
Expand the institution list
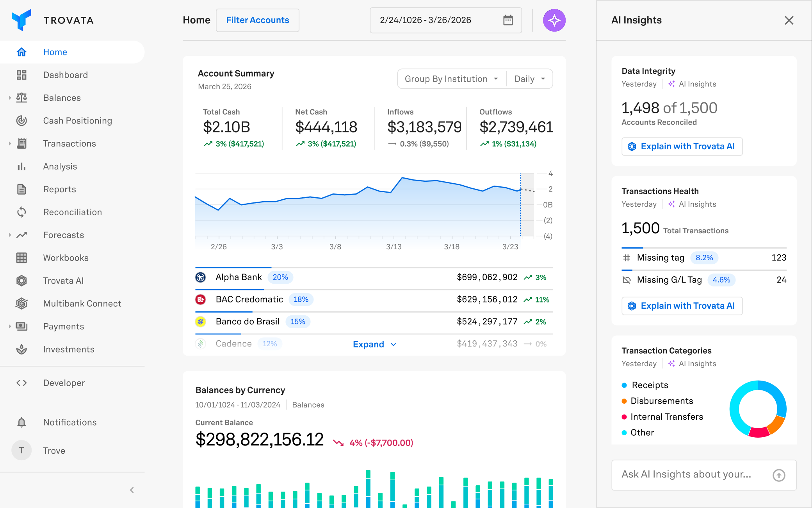pos(374,344)
